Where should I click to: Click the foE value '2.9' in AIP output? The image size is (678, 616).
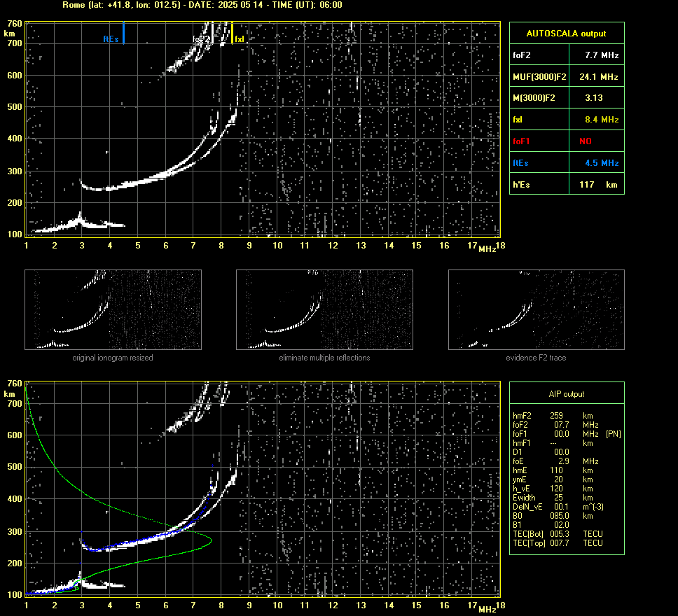tap(563, 461)
